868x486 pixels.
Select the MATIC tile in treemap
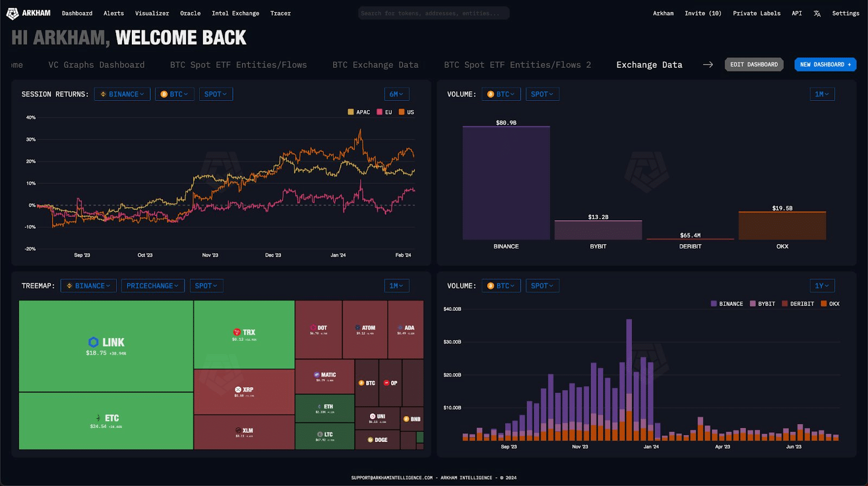point(324,376)
